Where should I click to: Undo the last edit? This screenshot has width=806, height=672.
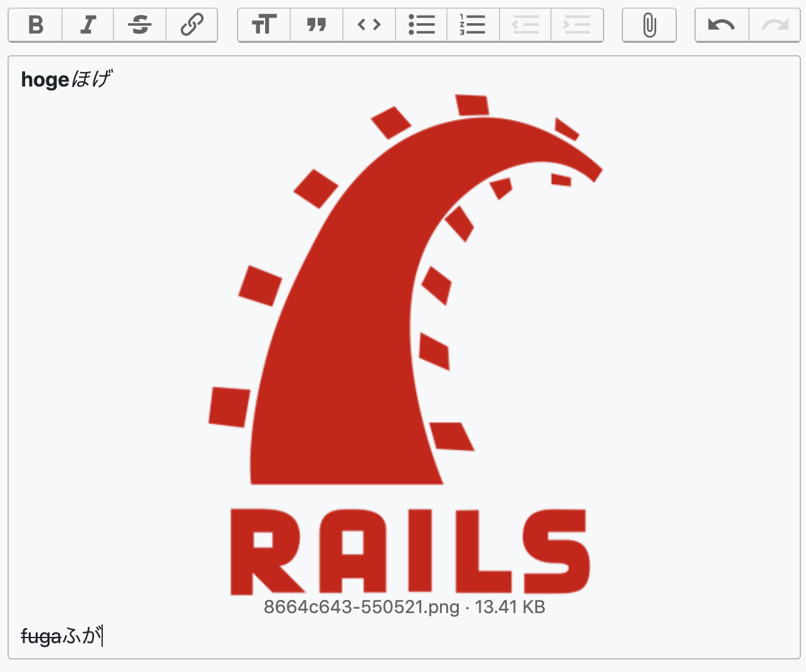tap(722, 25)
